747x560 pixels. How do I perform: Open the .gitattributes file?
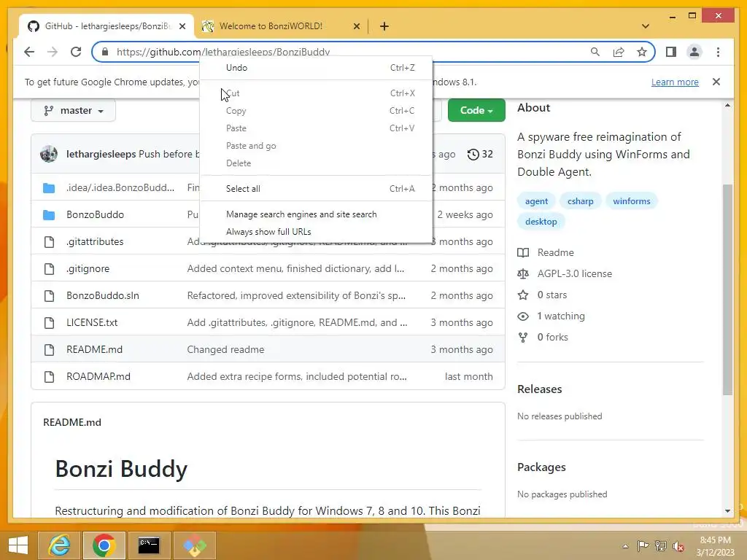coord(95,241)
